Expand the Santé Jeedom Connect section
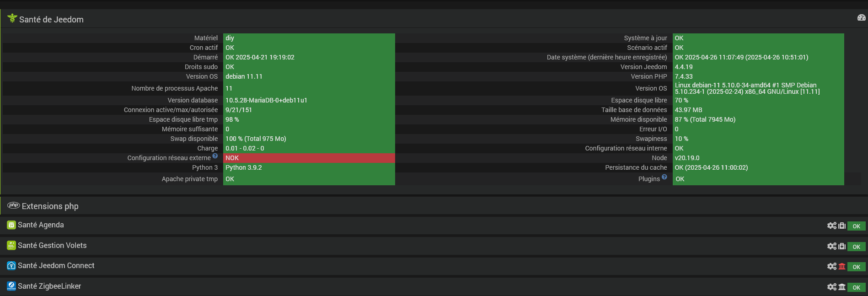 [x=56, y=265]
